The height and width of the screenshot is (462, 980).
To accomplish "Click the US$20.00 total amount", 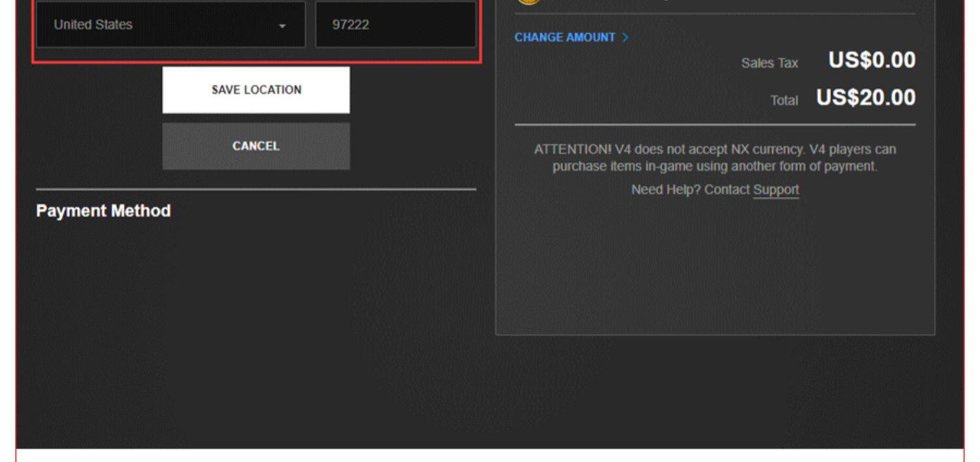I will (866, 99).
